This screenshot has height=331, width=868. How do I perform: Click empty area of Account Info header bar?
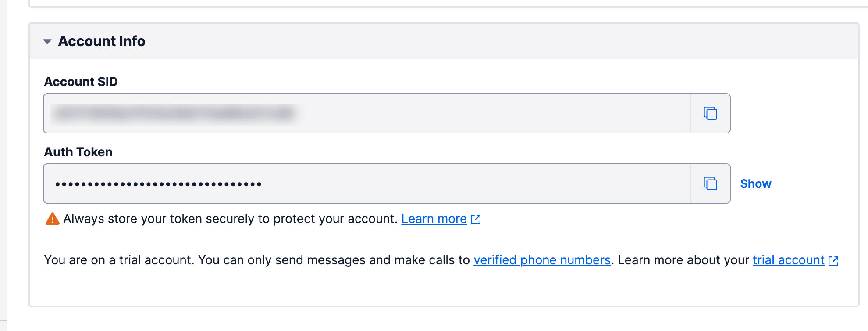tap(482, 41)
